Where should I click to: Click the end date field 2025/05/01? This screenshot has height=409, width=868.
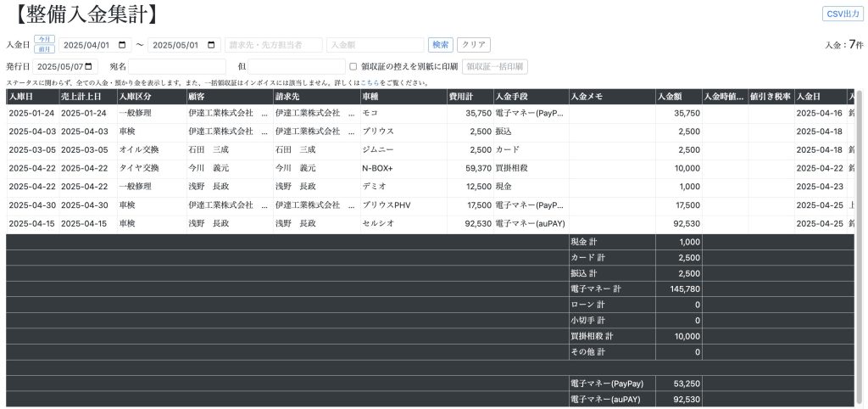tap(184, 45)
